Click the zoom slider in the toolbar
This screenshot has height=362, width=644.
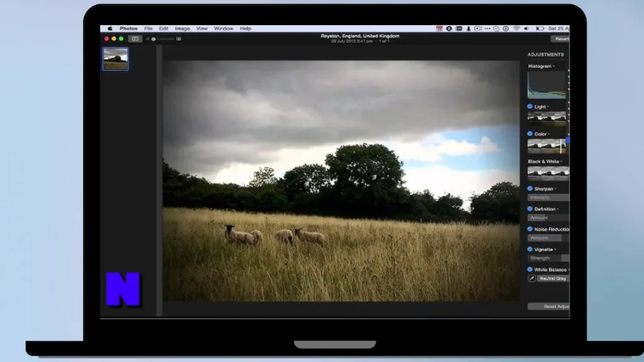click(x=163, y=39)
